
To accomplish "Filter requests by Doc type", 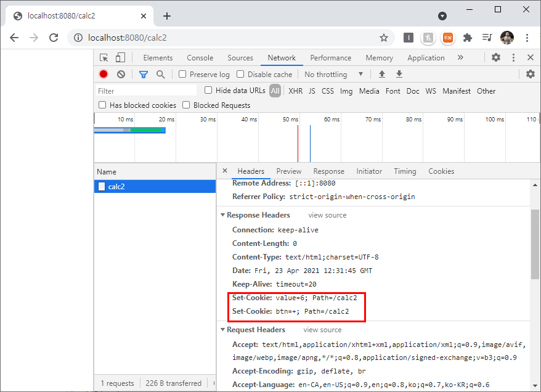I will click(413, 91).
